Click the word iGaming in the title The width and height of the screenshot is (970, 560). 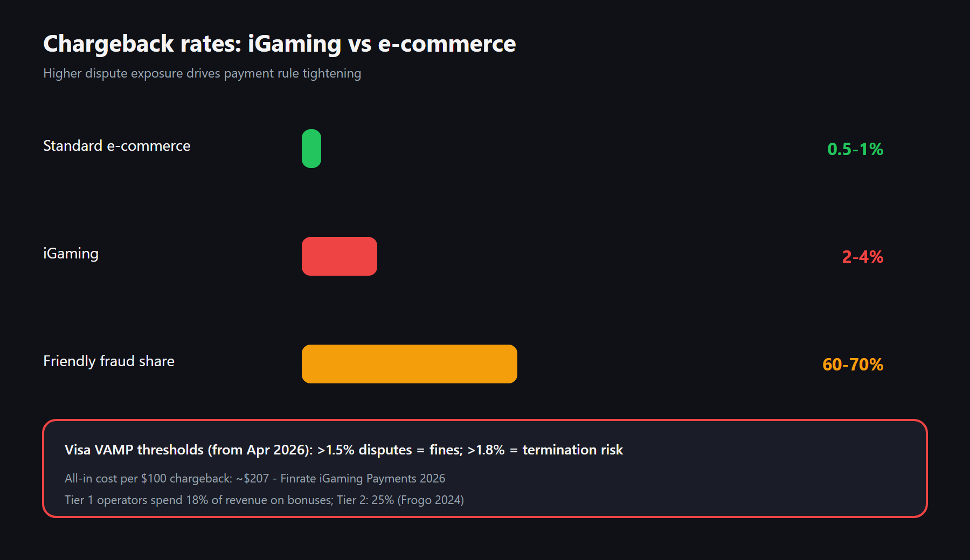[294, 44]
